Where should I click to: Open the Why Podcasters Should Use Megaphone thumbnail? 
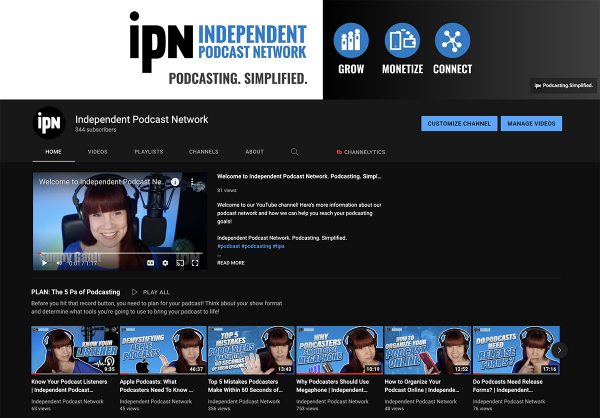point(339,350)
